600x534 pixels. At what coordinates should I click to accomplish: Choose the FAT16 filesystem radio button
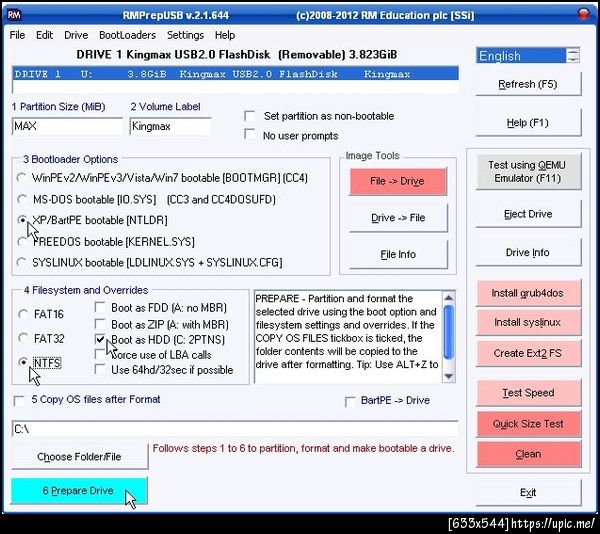(x=23, y=314)
